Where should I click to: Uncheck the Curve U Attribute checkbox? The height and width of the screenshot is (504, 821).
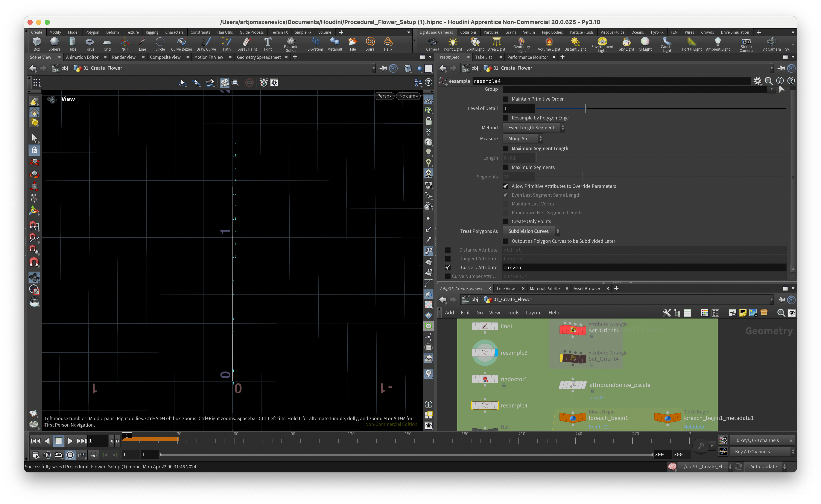click(448, 268)
